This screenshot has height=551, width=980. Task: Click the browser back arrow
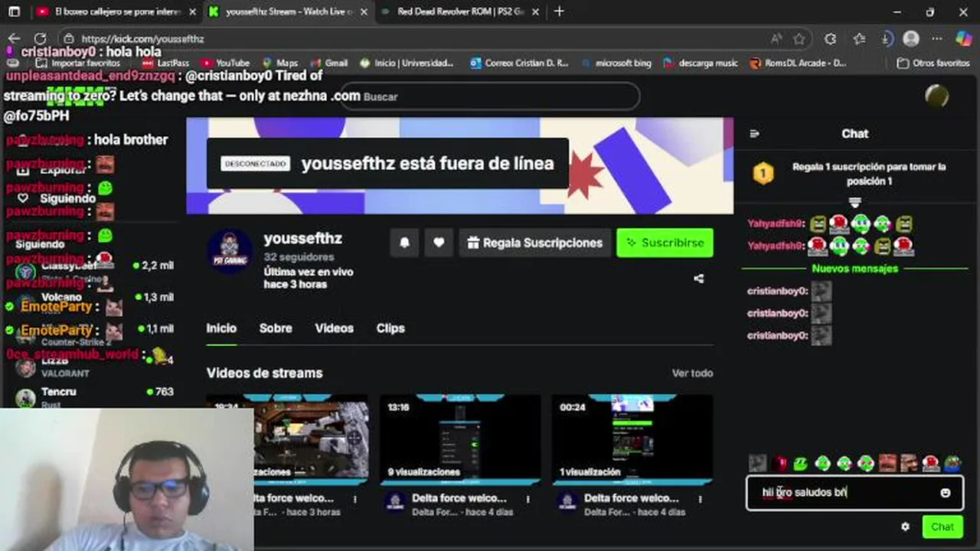pyautogui.click(x=14, y=38)
